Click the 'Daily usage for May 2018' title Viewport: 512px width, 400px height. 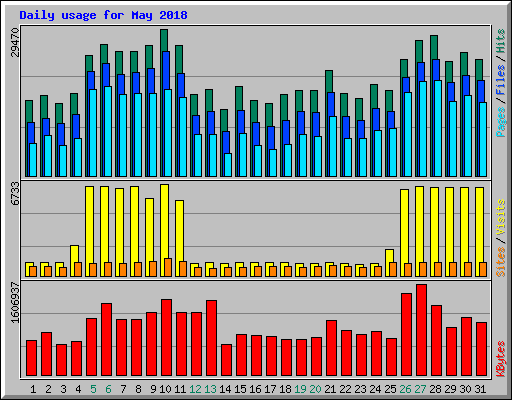103,15
